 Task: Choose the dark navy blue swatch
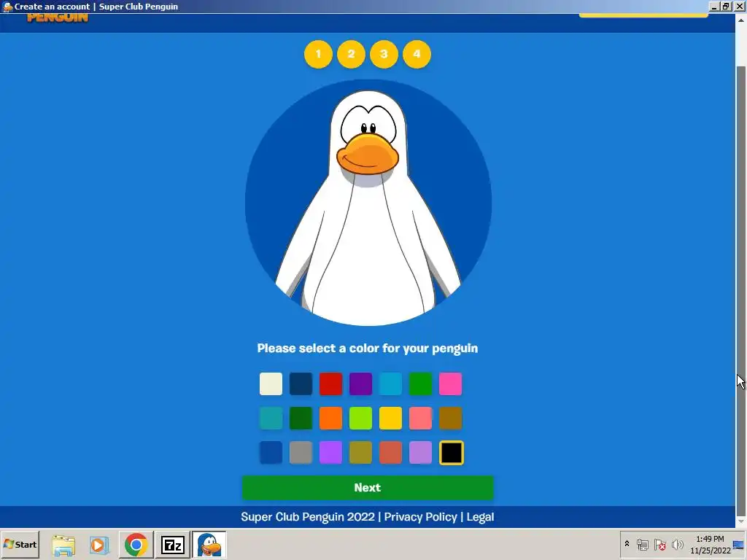(301, 384)
